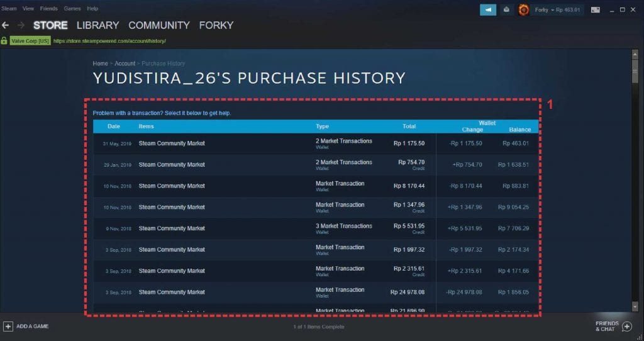Screen dimensions: 644x341
Task: Open the View menu
Action: point(28,9)
